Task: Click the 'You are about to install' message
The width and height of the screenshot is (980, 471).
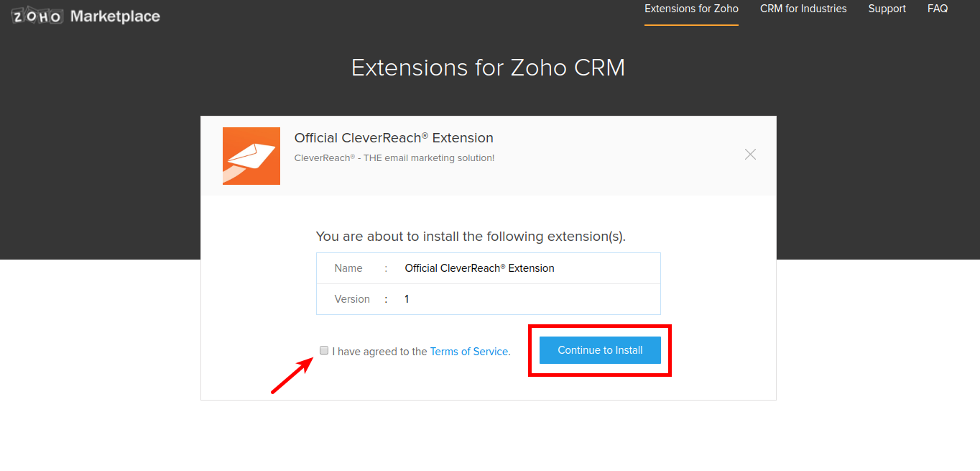Action: [x=471, y=237]
